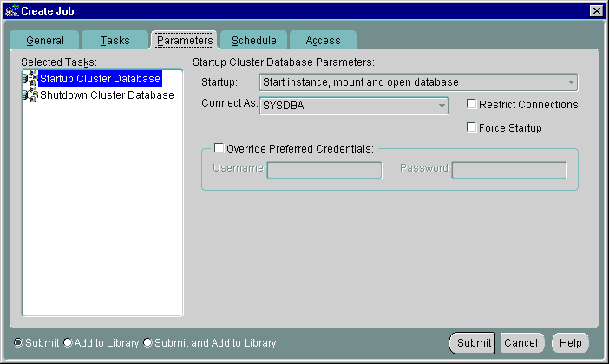Switch to the Access tab

323,41
